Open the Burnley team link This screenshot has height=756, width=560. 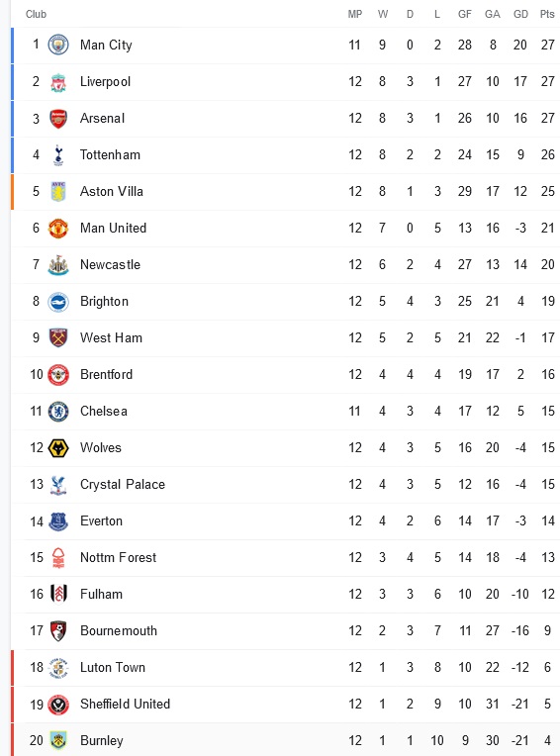[x=102, y=740]
